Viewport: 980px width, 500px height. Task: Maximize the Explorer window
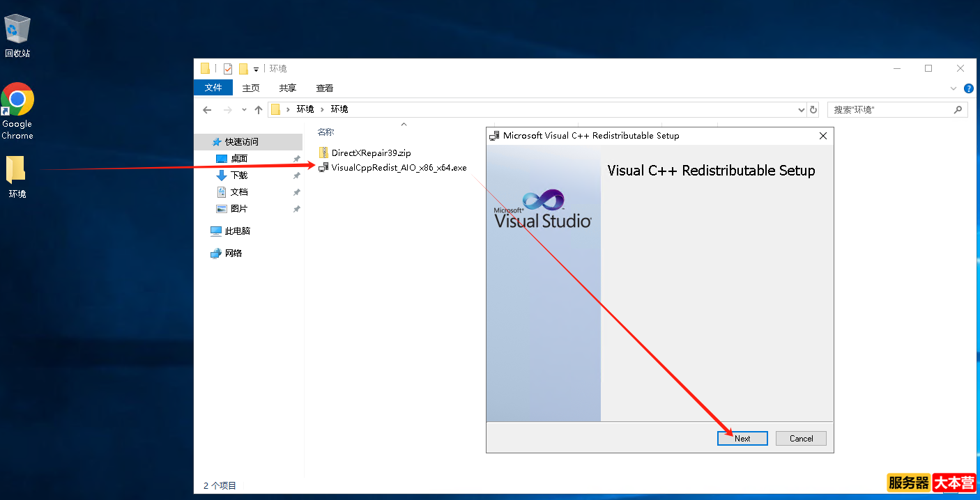click(x=928, y=68)
